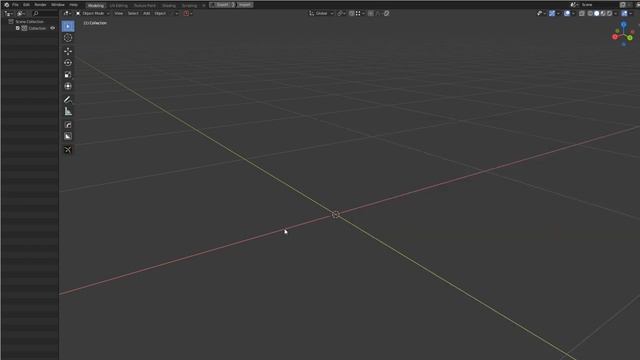This screenshot has height=360, width=640.
Task: Choose the Measure ruler tool
Action: tap(68, 111)
